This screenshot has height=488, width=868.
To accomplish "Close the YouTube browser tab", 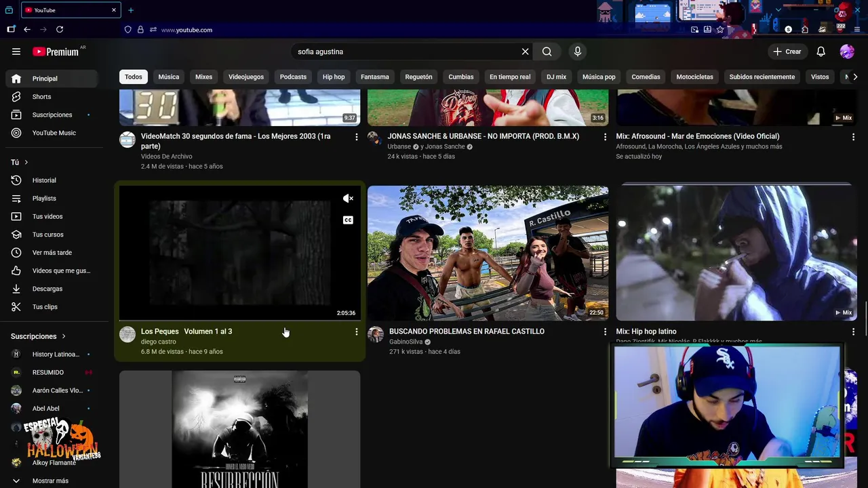I will (114, 10).
